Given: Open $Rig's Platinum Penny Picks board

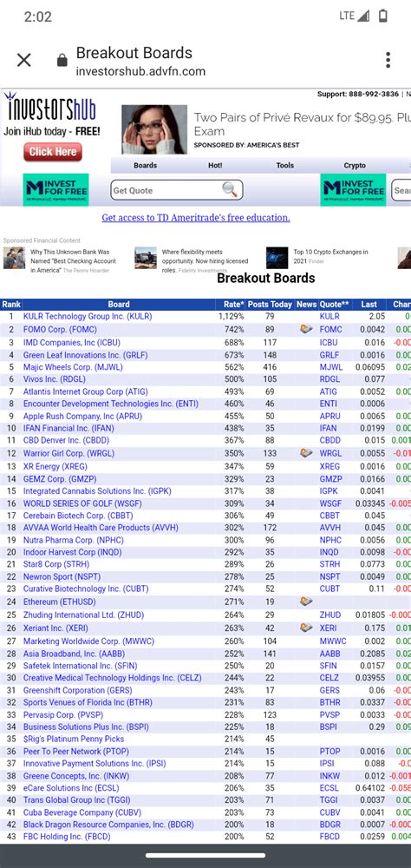Looking at the screenshot, I should [x=74, y=739].
